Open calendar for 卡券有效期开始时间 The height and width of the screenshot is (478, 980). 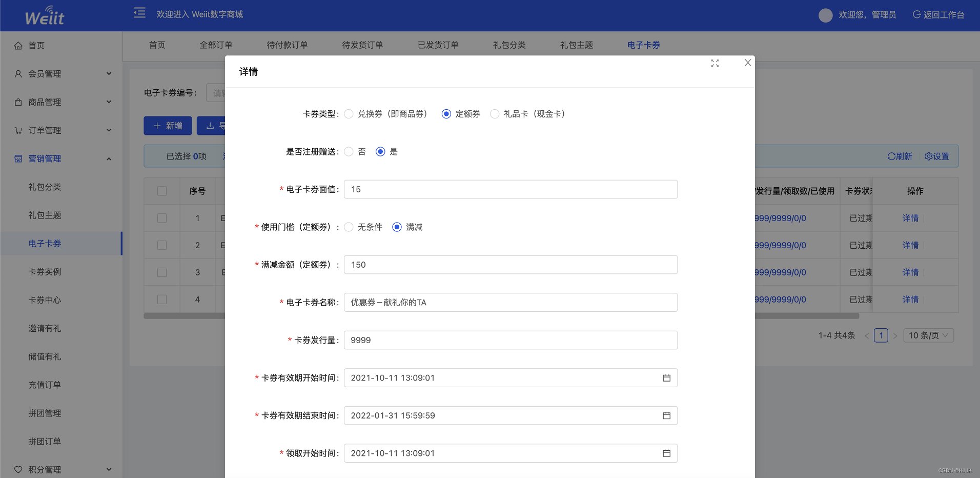point(666,378)
